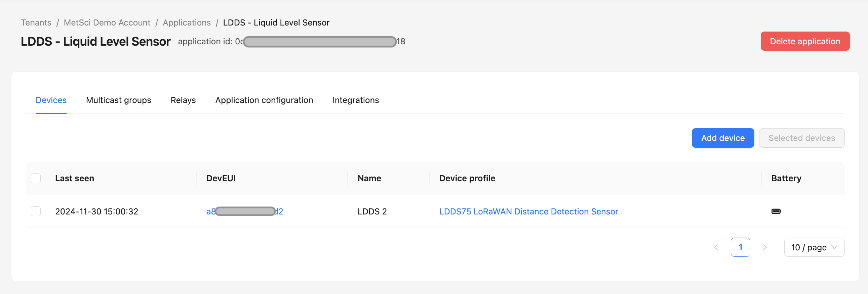Viewport: 868px width, 294px height.
Task: Return to Applications via the breadcrumb
Action: point(187,22)
